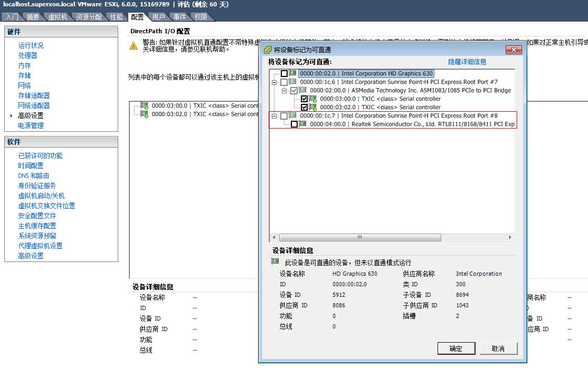
Task: Open the 性能 tab
Action: [116, 17]
